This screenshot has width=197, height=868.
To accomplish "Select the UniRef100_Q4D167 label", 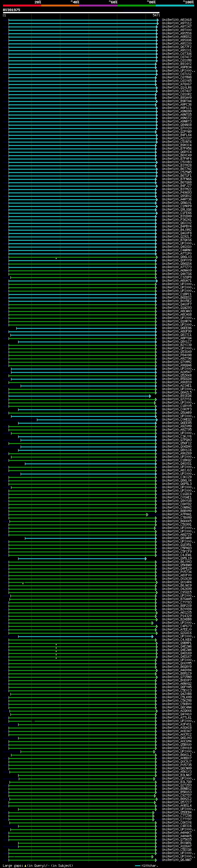I will pyautogui.click(x=177, y=657).
